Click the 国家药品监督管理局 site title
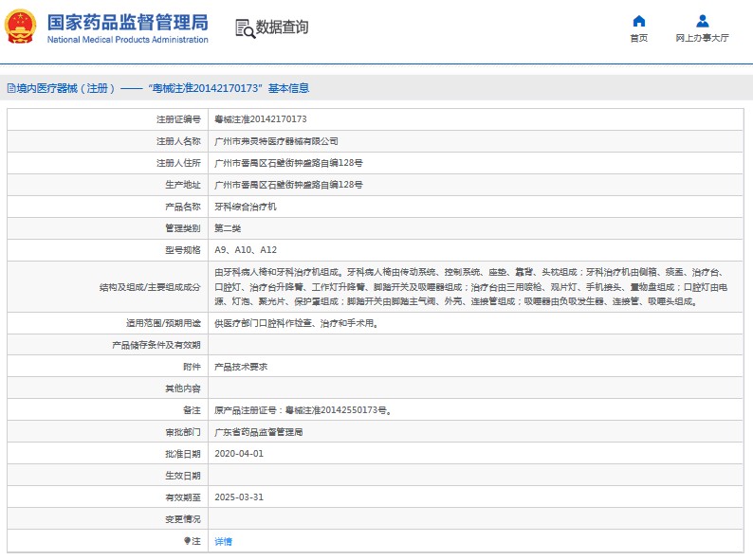This screenshot has height=560, width=753. [126, 22]
